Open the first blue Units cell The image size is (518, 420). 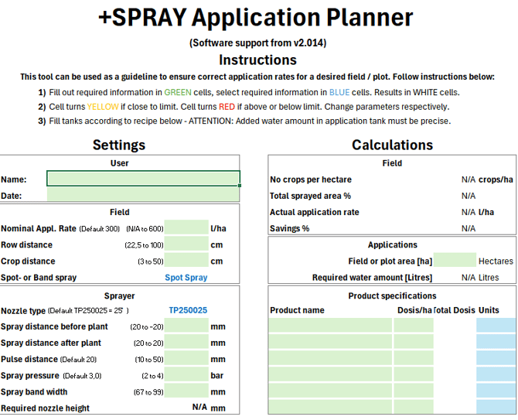point(496,326)
